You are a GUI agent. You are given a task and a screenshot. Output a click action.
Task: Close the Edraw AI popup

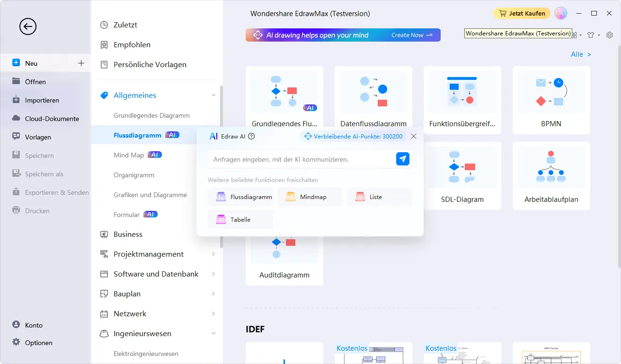413,136
